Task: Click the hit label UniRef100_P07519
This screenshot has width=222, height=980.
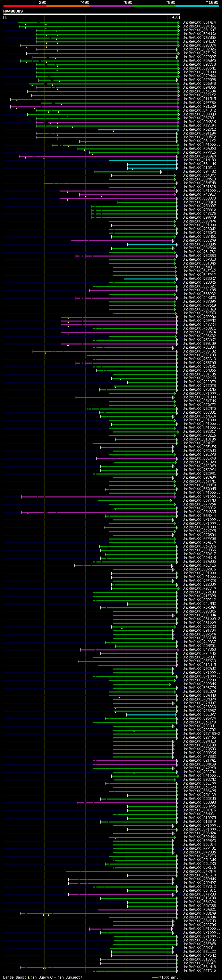Action: (199, 306)
